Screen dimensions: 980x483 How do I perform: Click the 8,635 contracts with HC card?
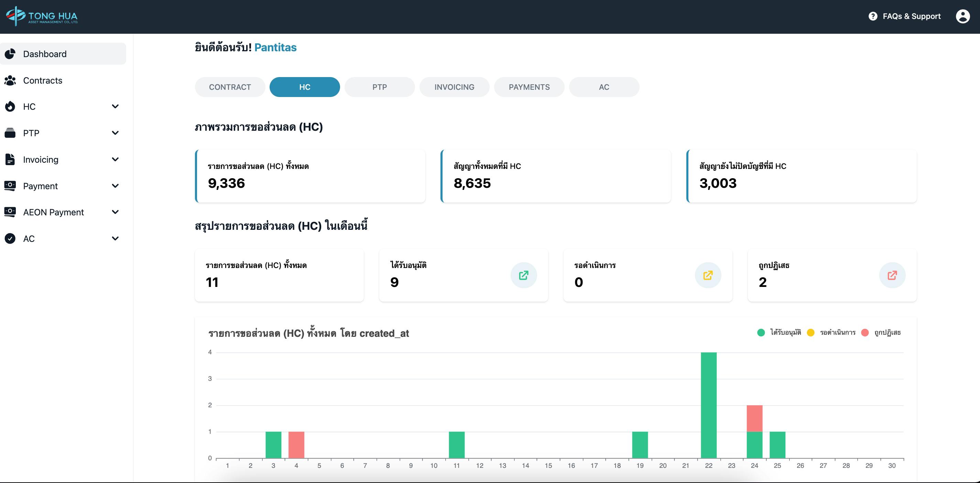coord(555,176)
